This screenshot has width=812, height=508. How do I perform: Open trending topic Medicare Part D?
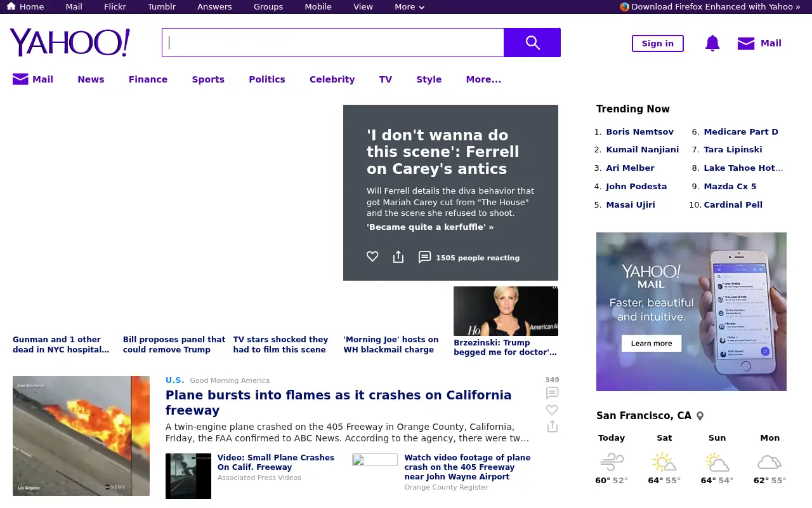[741, 132]
